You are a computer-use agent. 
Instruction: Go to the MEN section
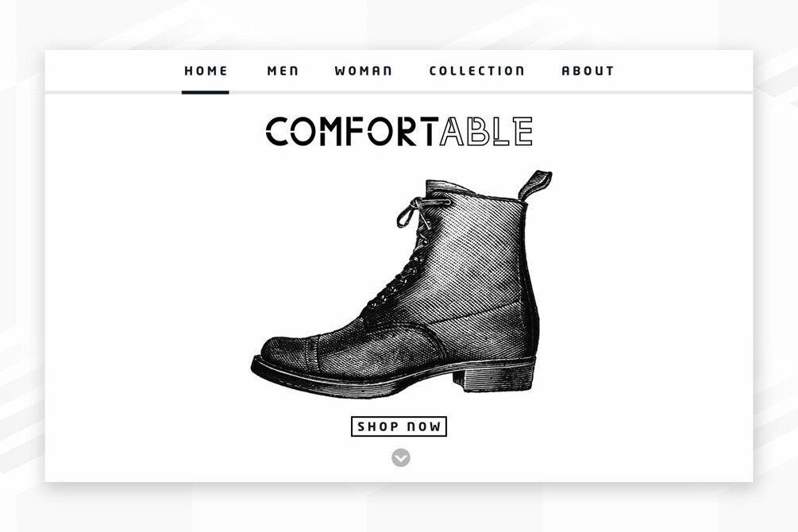283,71
